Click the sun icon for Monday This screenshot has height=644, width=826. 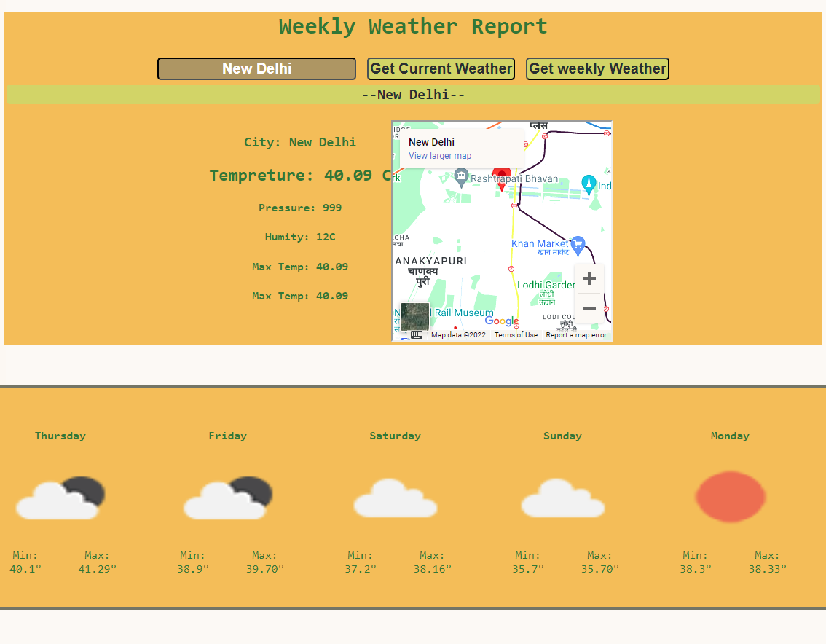[x=730, y=497]
